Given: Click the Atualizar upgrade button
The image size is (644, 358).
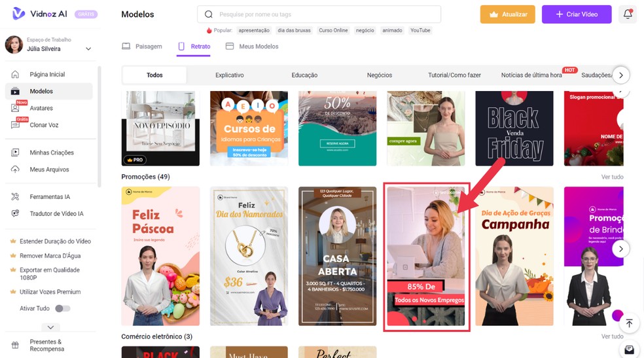Looking at the screenshot, I should click(508, 14).
